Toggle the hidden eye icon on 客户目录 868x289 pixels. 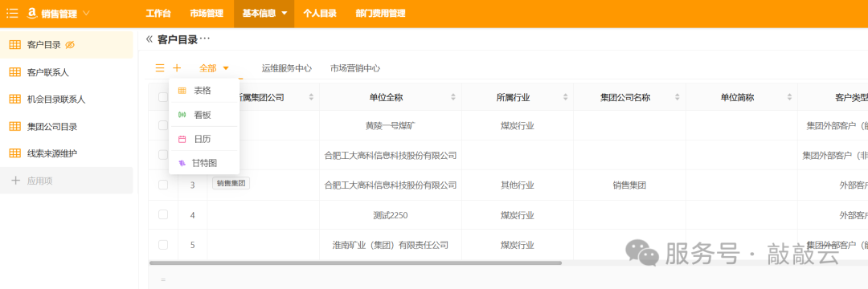(x=70, y=45)
